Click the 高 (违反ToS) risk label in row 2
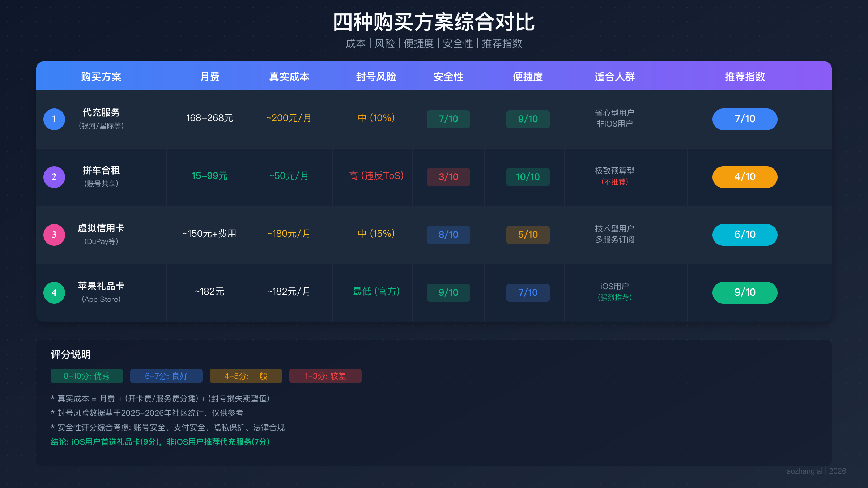 tap(376, 176)
